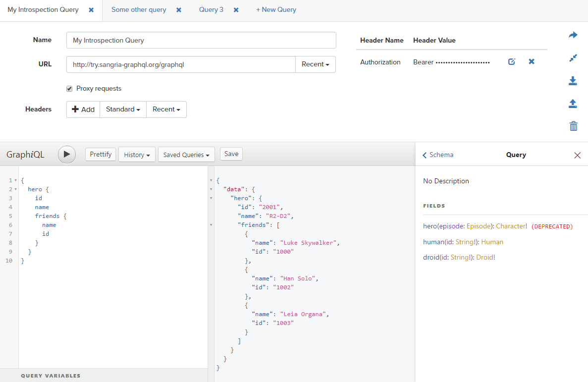The width and height of the screenshot is (588, 382).
Task: Click the collapse view arrows icon
Action: click(x=573, y=58)
